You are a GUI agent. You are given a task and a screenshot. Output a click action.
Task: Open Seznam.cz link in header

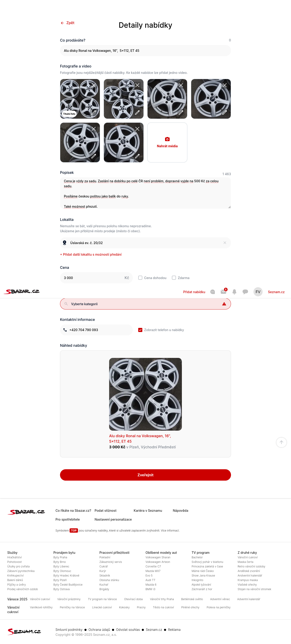click(276, 292)
